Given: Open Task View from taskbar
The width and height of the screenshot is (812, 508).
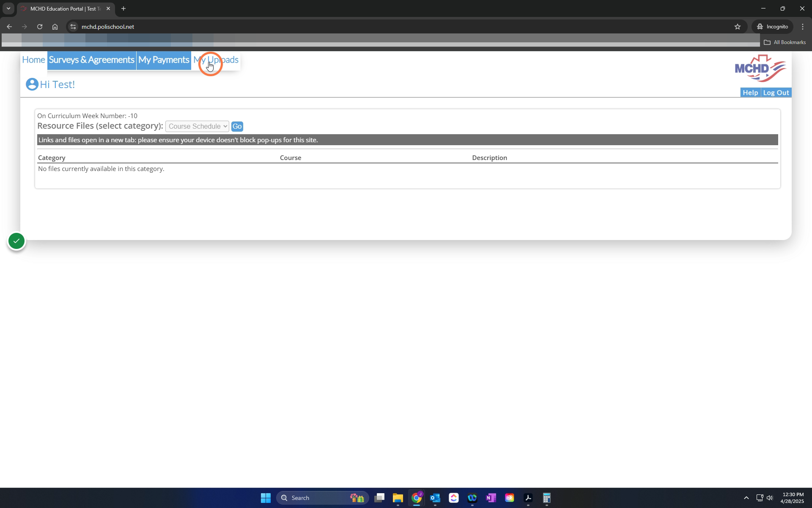Looking at the screenshot, I should click(x=379, y=498).
